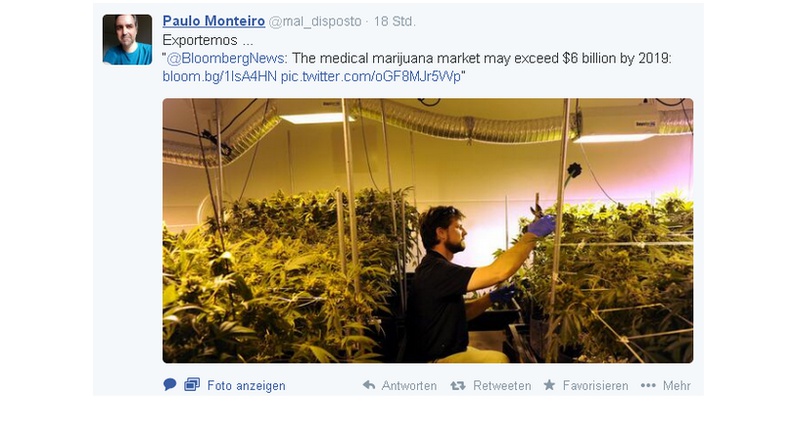Open the marijuana grow room photo

428,230
